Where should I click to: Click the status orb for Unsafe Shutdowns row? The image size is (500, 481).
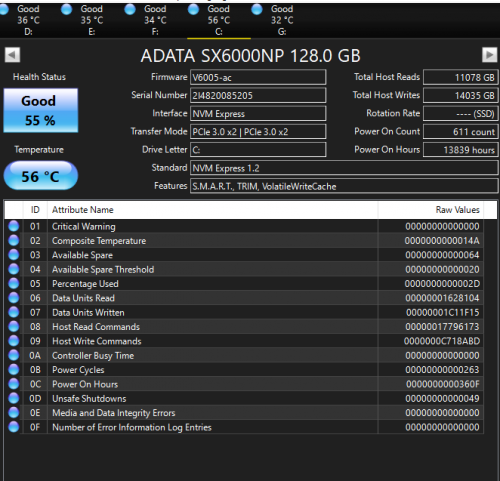(14, 398)
